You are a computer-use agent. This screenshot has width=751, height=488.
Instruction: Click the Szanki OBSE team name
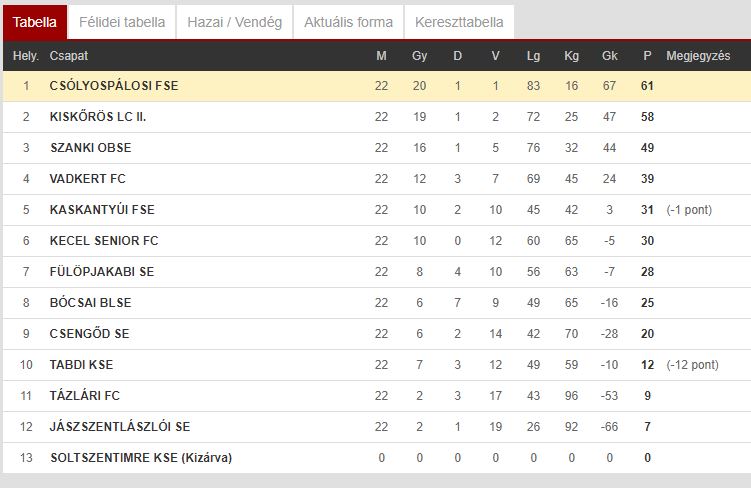(x=91, y=148)
